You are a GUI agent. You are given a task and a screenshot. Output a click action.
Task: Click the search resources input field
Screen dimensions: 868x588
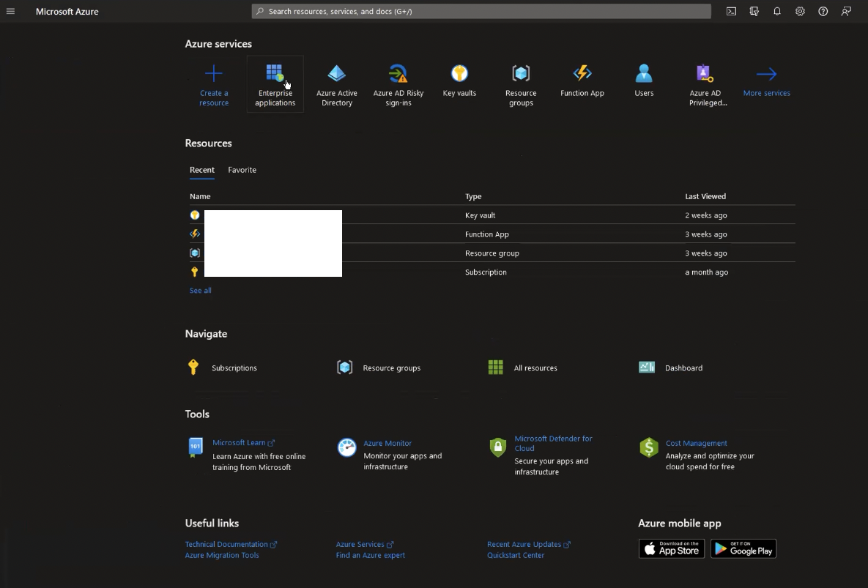481,11
